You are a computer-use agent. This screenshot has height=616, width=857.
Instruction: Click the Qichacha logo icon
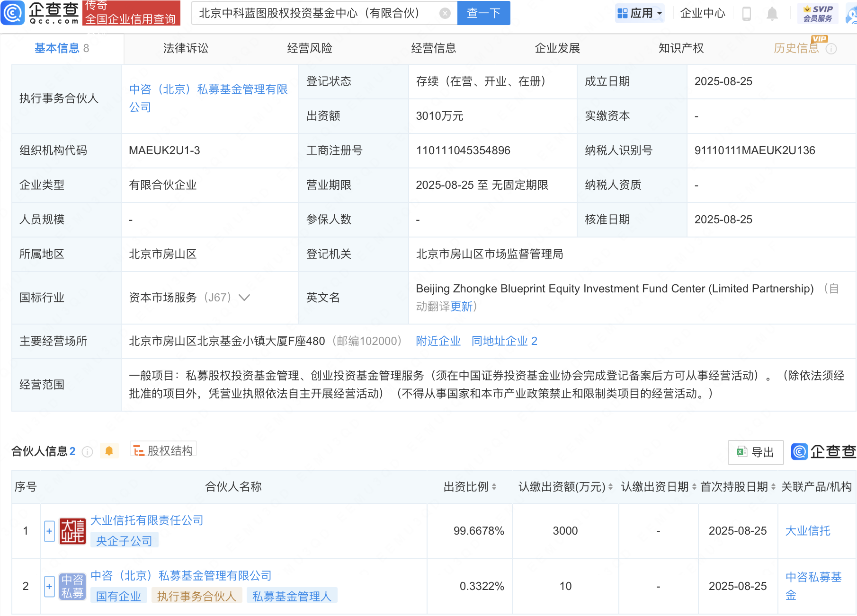click(x=13, y=13)
